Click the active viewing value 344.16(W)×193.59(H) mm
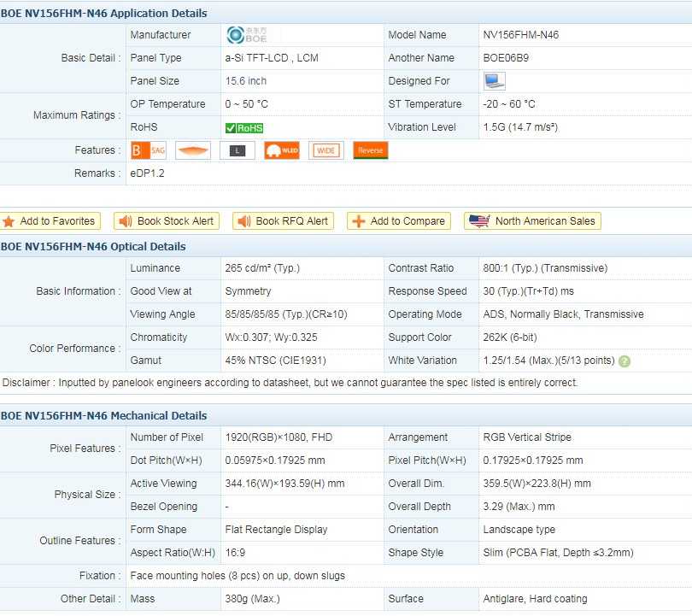 tap(285, 484)
